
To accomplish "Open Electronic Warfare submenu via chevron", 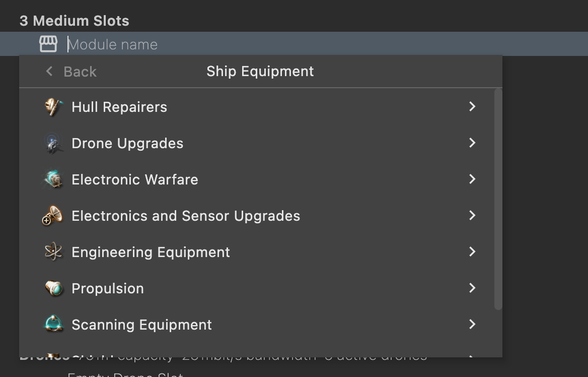I will [x=472, y=179].
